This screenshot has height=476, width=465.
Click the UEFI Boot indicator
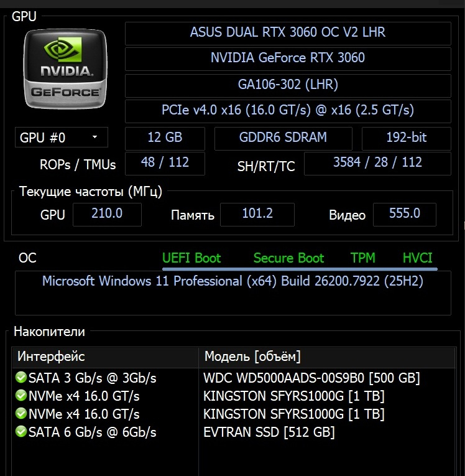tap(191, 258)
